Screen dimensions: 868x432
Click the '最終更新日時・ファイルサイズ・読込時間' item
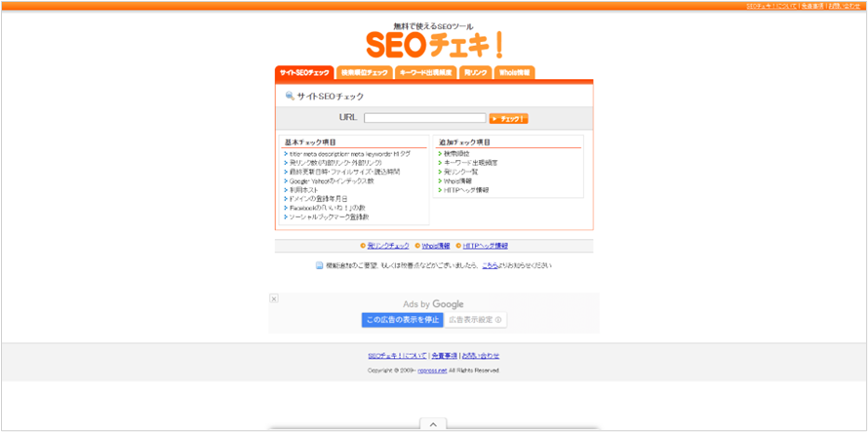344,172
